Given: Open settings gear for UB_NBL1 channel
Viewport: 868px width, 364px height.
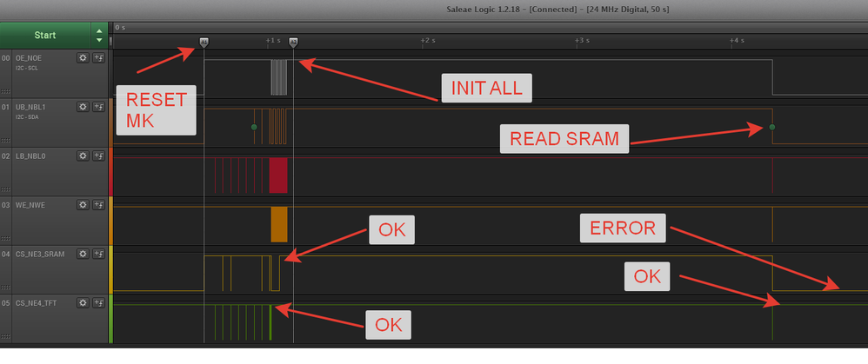Looking at the screenshot, I should click(83, 107).
